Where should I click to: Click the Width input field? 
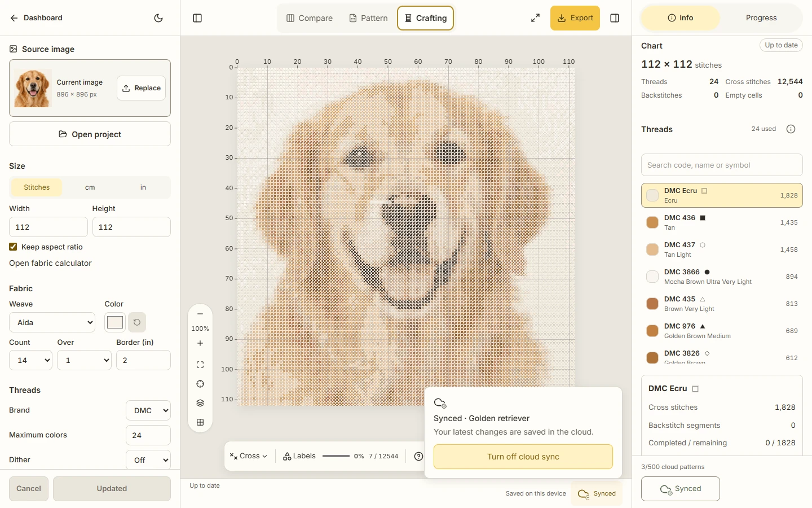[x=48, y=227]
